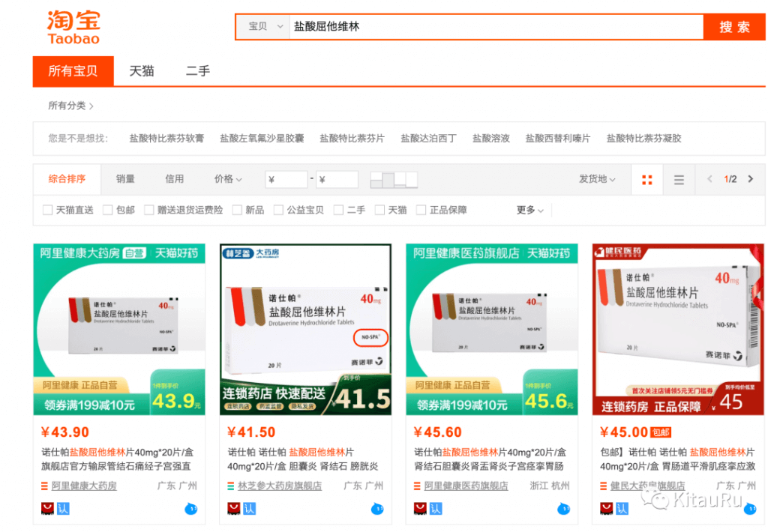The height and width of the screenshot is (532, 768).
Task: Check the 天猫直送 filter checkbox
Action: click(x=48, y=211)
